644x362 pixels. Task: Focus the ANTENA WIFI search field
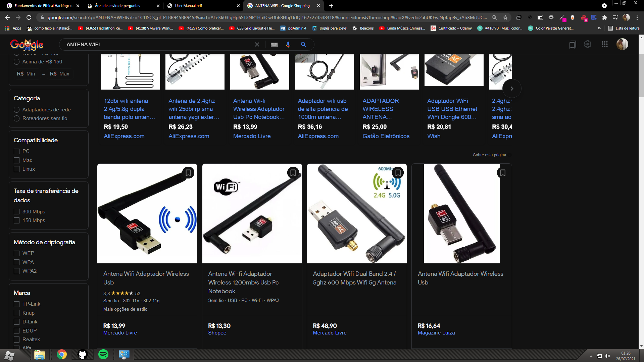click(158, 44)
